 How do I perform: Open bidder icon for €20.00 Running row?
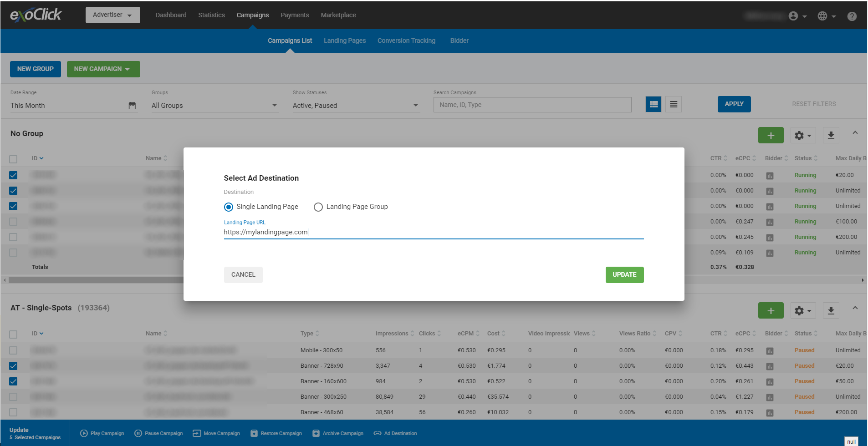pos(770,176)
